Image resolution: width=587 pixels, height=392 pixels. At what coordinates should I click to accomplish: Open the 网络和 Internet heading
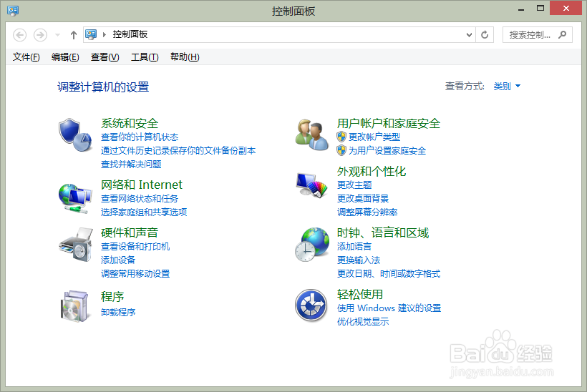click(x=142, y=185)
